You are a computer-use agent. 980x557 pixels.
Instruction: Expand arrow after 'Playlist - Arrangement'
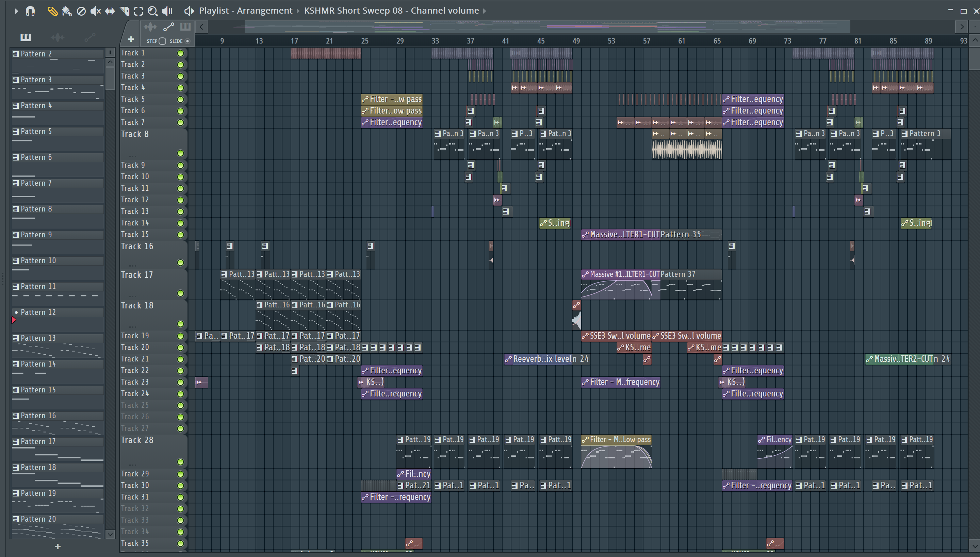tap(298, 11)
